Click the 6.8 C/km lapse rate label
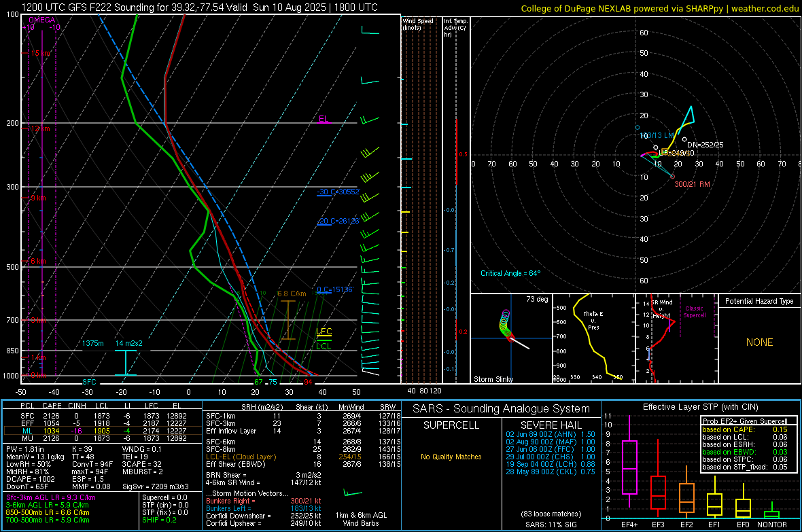Viewport: 802px width, 532px height. pyautogui.click(x=292, y=294)
